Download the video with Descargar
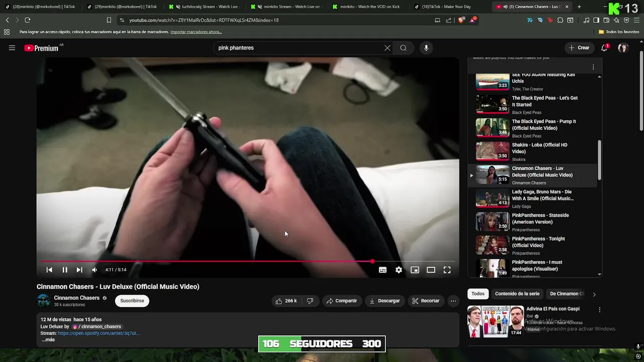The height and width of the screenshot is (362, 644). coord(384,301)
